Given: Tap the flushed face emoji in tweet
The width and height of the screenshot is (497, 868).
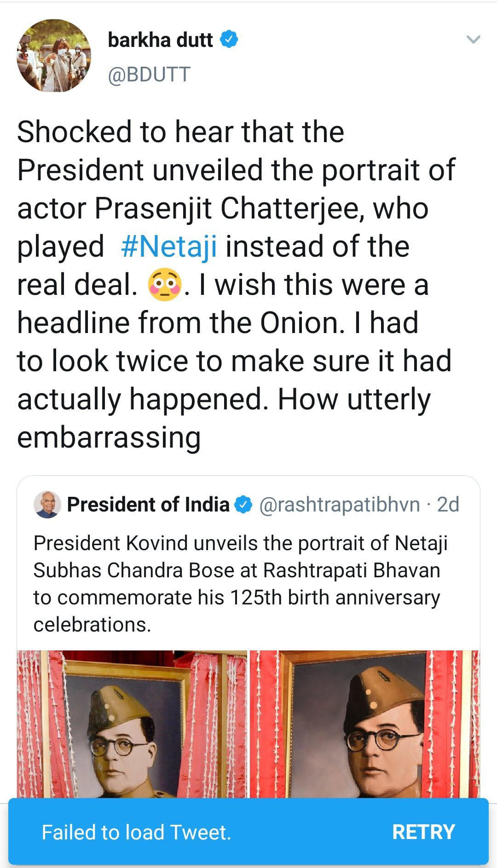Looking at the screenshot, I should [164, 284].
